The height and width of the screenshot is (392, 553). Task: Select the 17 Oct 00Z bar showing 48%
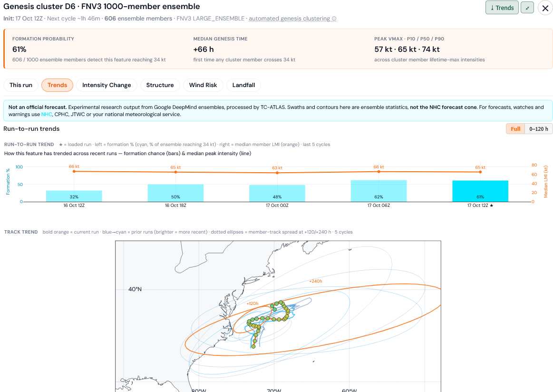click(277, 193)
